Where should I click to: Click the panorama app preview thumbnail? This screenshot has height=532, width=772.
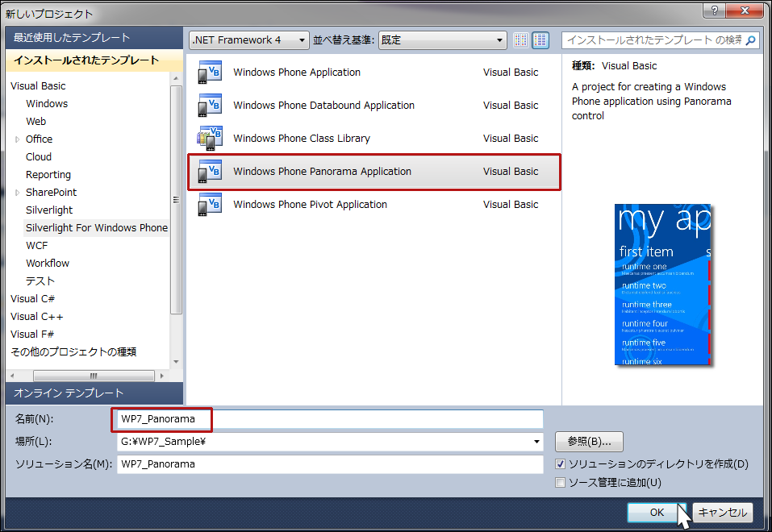663,285
